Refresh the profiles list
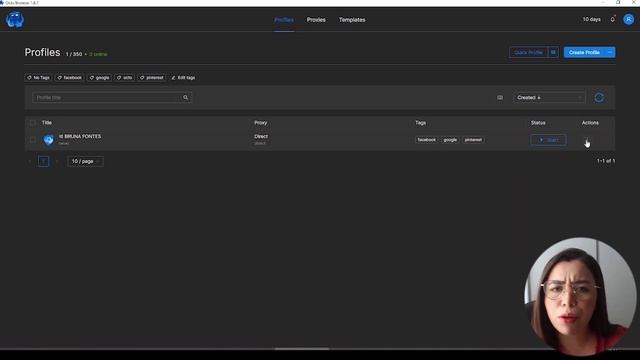640x360 pixels. click(x=599, y=98)
